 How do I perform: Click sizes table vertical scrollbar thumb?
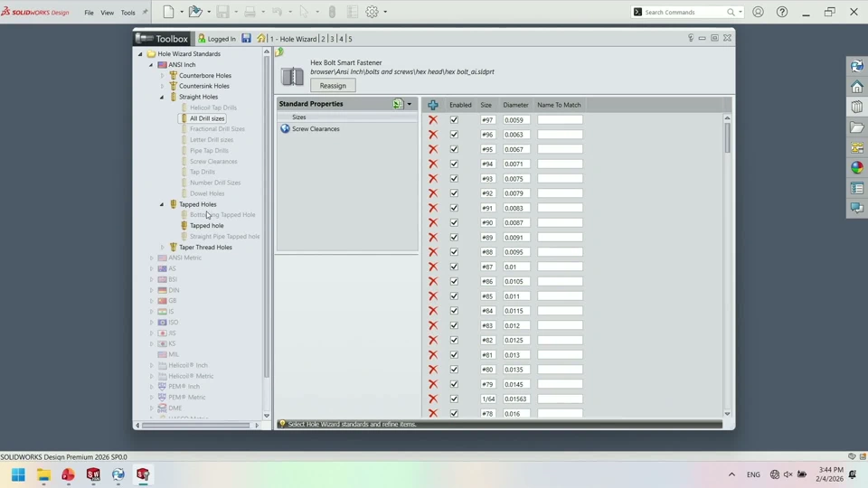(x=727, y=137)
